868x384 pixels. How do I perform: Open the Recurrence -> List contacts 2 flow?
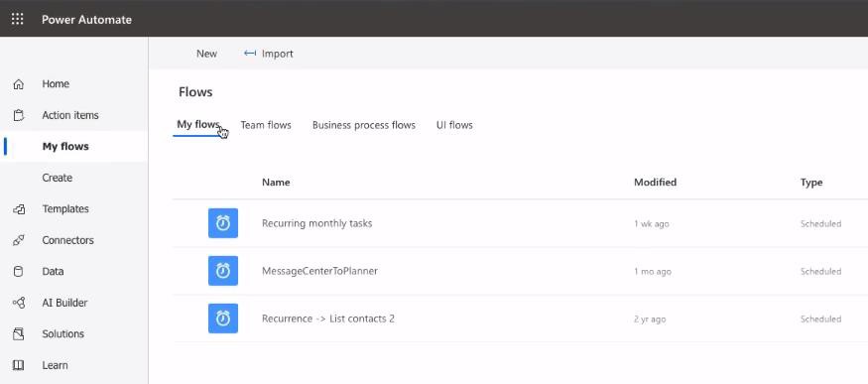click(x=327, y=319)
